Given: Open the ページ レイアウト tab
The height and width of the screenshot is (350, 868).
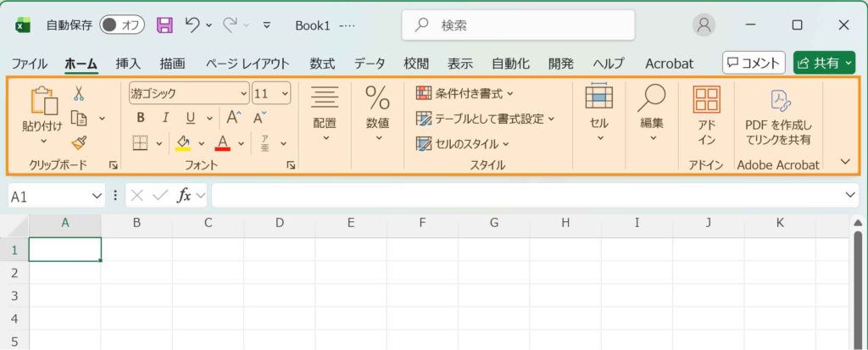Looking at the screenshot, I should pos(247,64).
